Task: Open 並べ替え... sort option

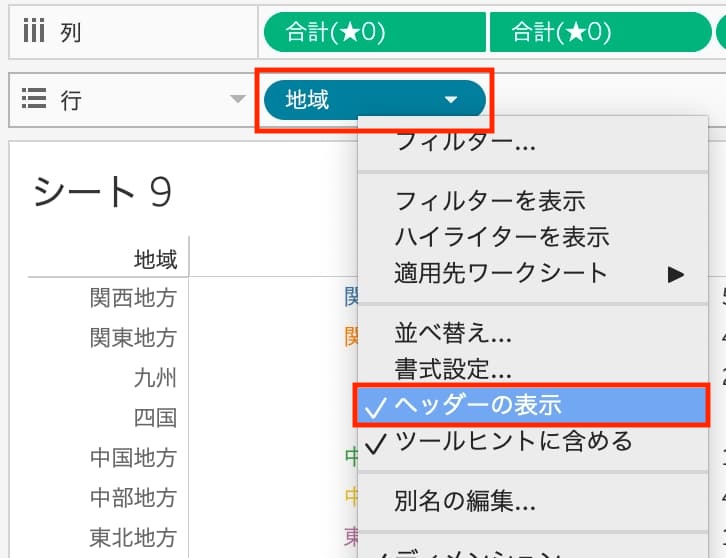Action: pos(453,333)
